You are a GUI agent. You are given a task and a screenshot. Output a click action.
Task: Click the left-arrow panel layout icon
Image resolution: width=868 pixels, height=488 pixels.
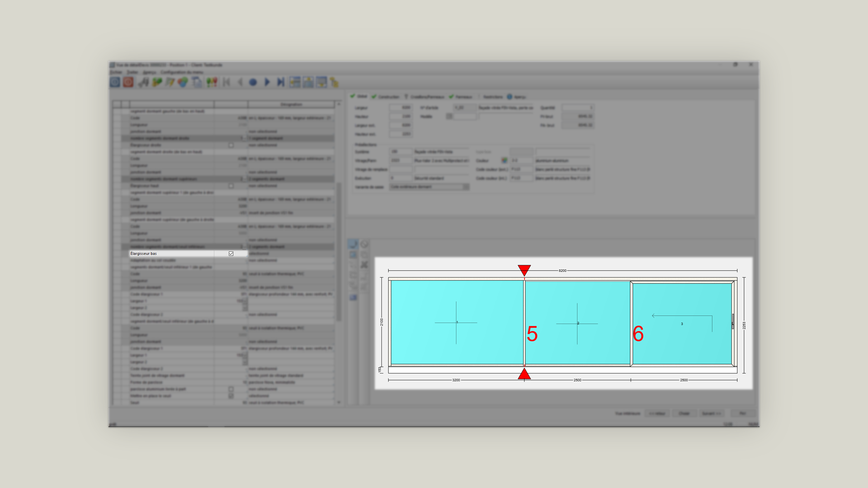click(295, 82)
